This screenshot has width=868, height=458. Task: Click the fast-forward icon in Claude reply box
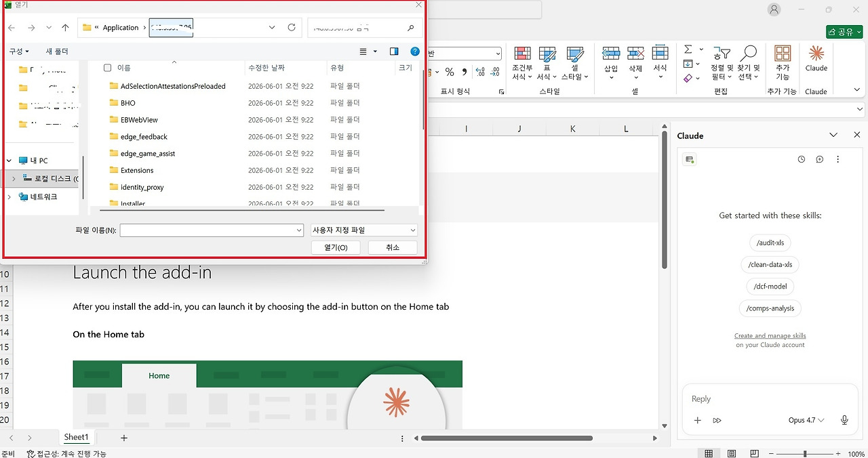click(717, 420)
